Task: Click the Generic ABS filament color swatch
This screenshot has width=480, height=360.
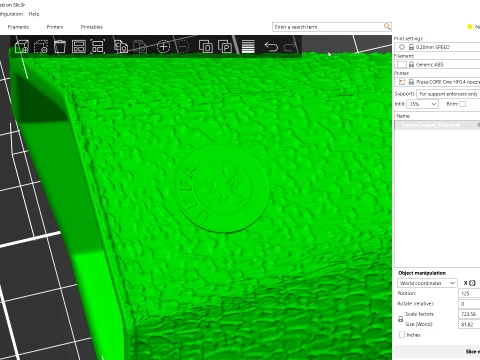Action: [402, 64]
